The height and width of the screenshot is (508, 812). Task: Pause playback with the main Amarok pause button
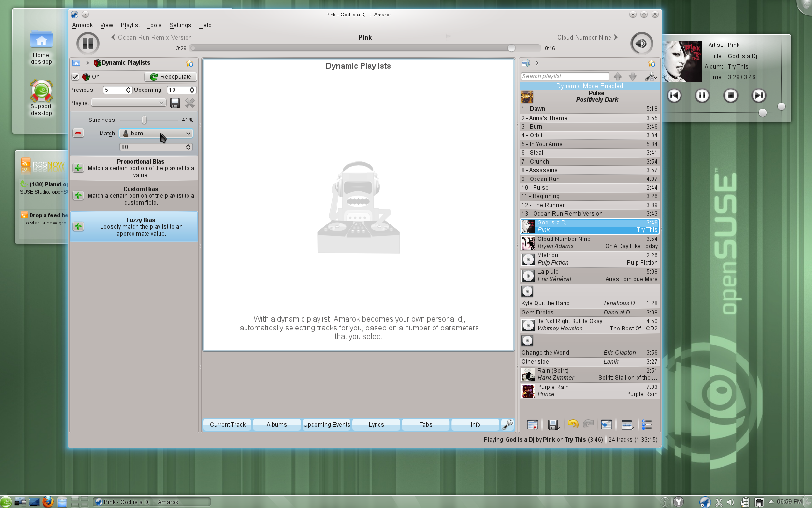87,44
